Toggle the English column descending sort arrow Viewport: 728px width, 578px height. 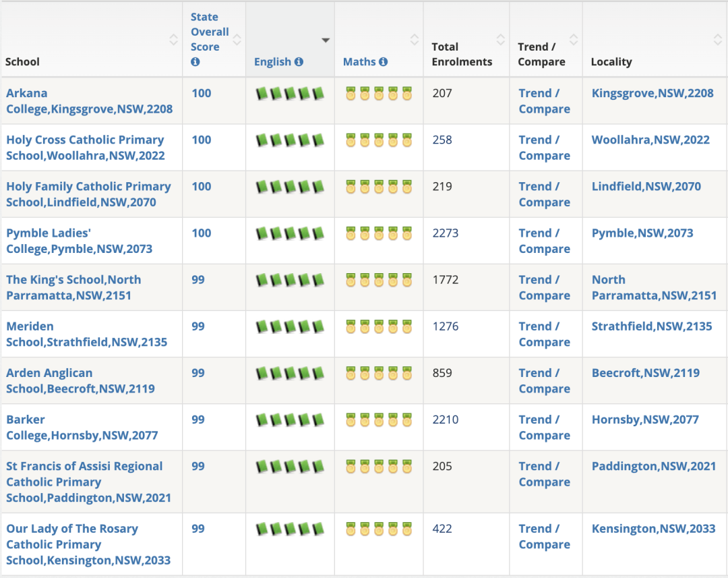[326, 40]
